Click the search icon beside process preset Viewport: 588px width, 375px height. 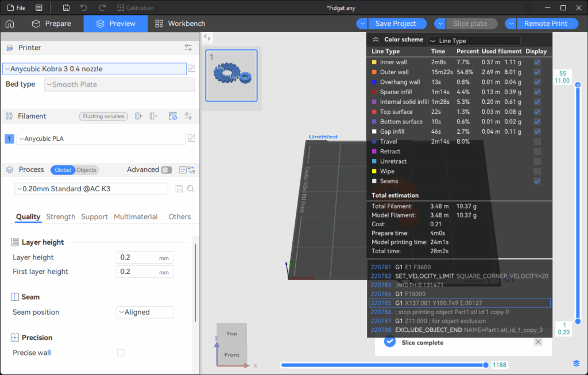[x=191, y=189]
